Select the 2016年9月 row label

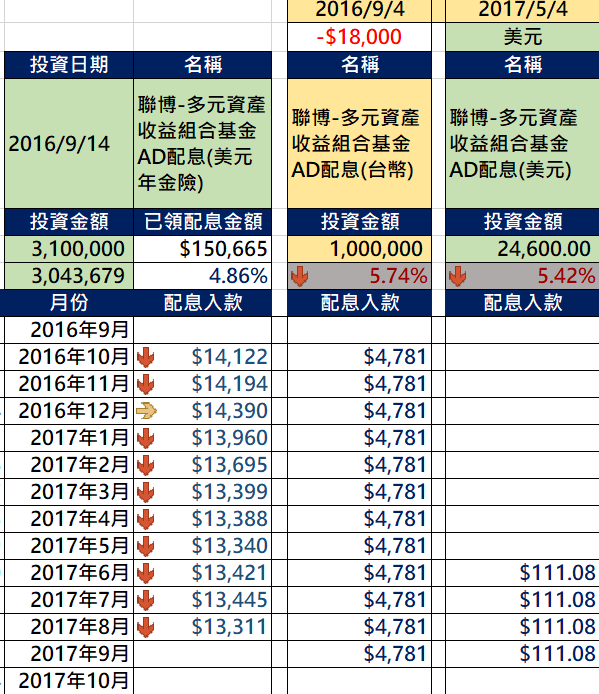[x=69, y=330]
